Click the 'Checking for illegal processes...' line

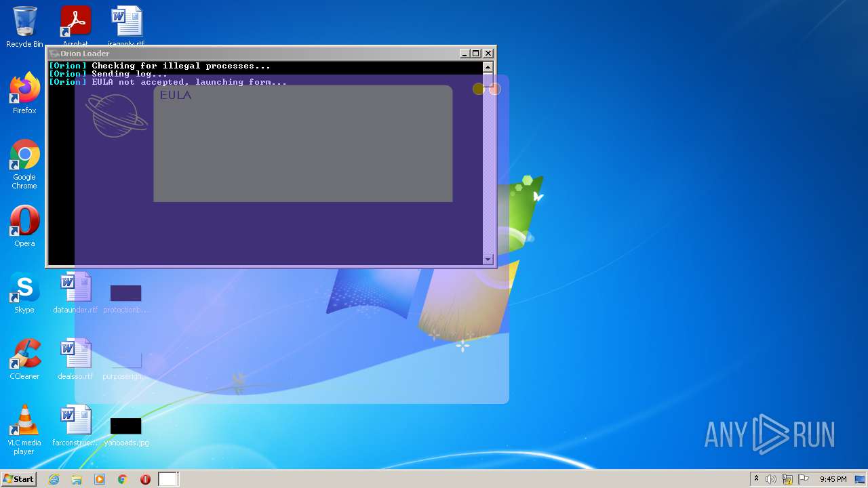[160, 66]
